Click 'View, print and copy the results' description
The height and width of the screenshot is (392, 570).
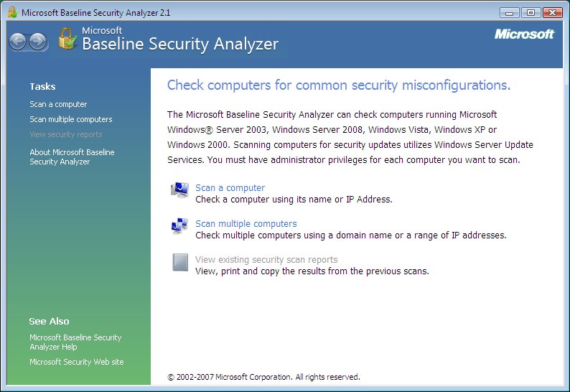312,271
